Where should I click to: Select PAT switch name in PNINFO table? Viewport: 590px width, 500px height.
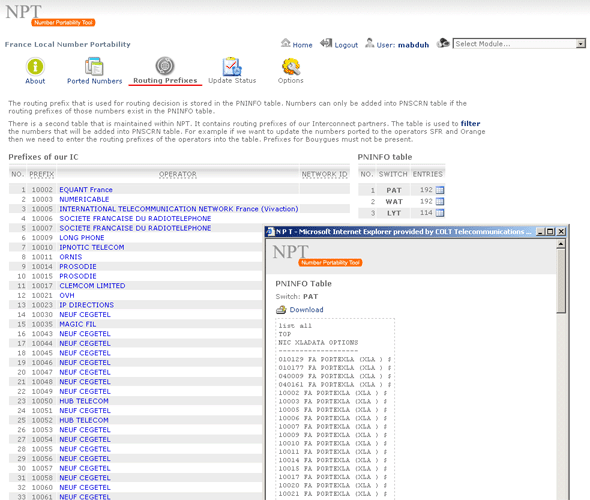394,190
